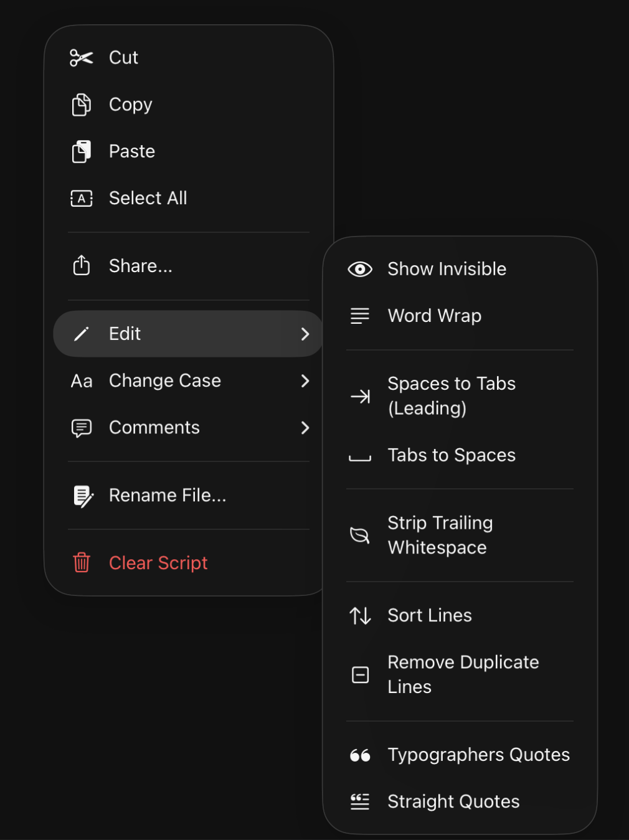
Task: Click the Copy documents icon
Action: [x=82, y=105]
